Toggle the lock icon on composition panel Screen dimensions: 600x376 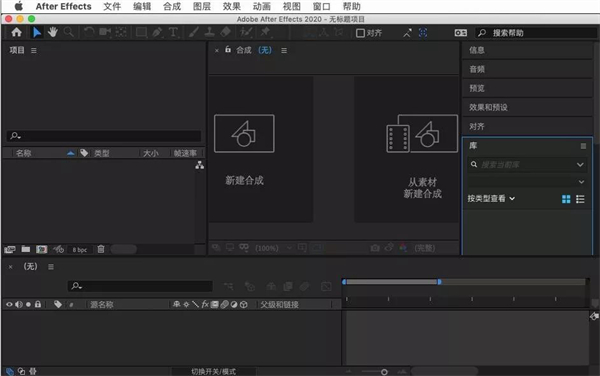[x=228, y=49]
